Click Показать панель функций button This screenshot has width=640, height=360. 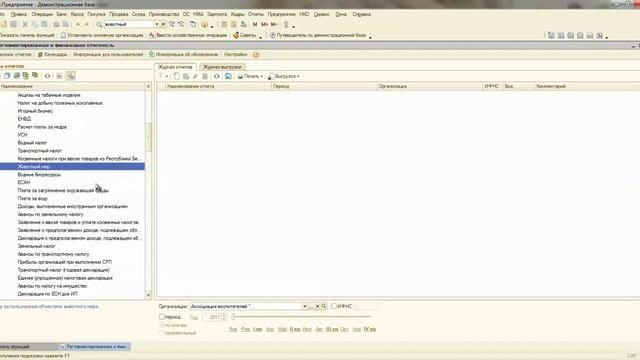click(27, 36)
